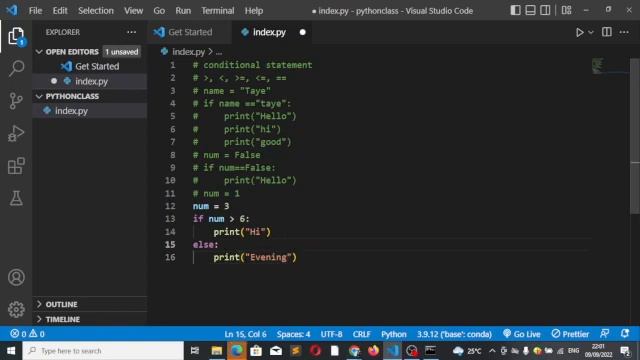Open the Go menu

[159, 11]
